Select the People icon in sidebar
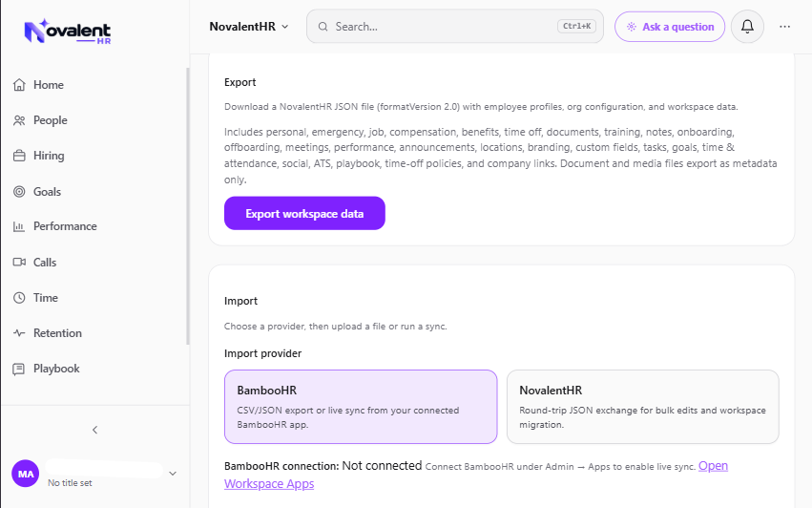This screenshot has height=508, width=812. pyautogui.click(x=19, y=120)
